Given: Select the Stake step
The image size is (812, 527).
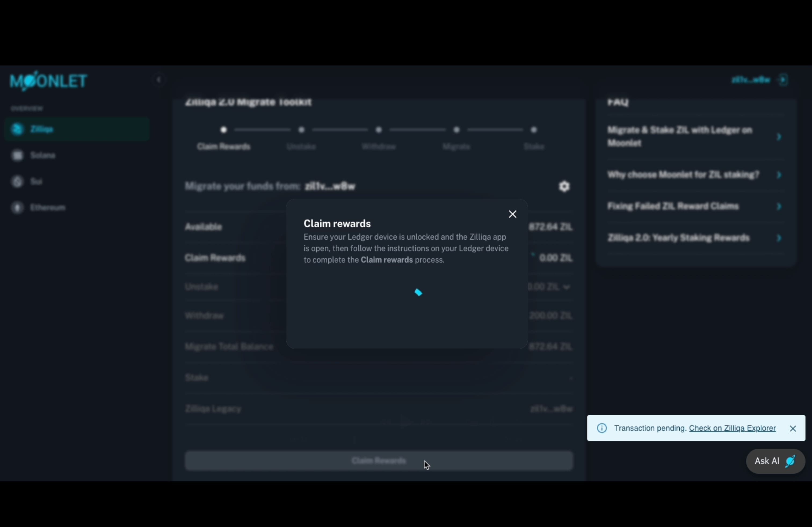Looking at the screenshot, I should pyautogui.click(x=534, y=147).
